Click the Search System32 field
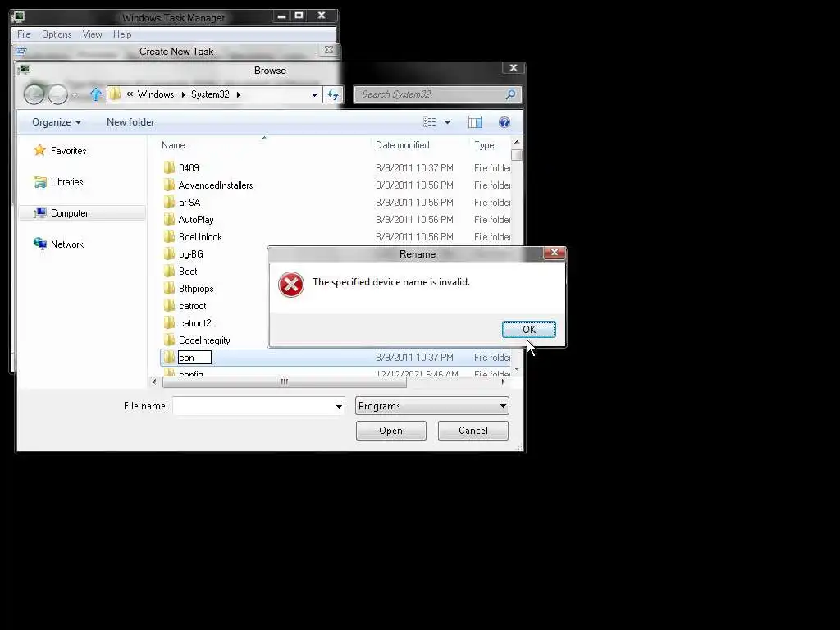Viewport: 840px width, 630px height. click(437, 94)
